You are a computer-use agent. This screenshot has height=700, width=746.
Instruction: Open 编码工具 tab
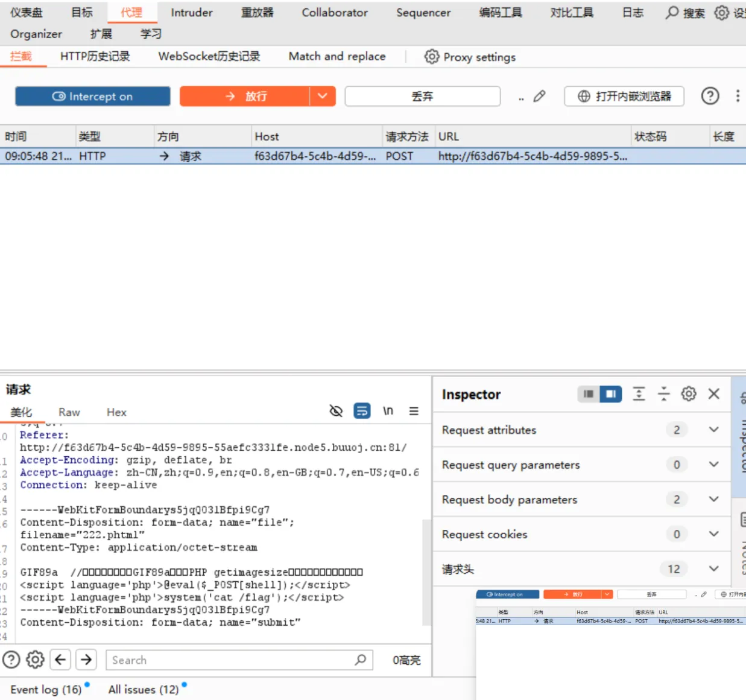tap(501, 13)
